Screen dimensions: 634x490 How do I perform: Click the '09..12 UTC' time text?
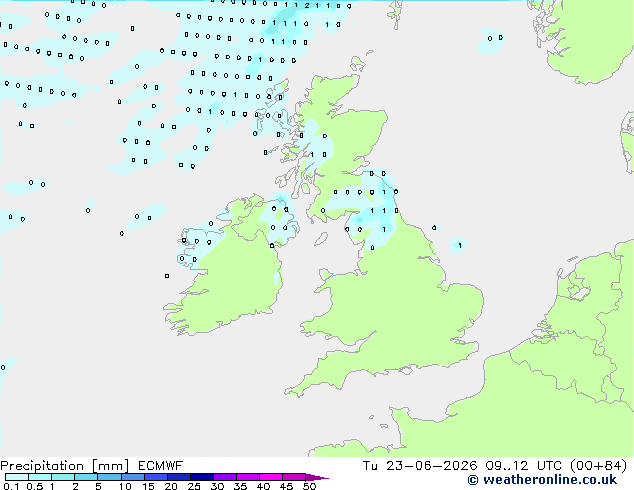(x=523, y=466)
